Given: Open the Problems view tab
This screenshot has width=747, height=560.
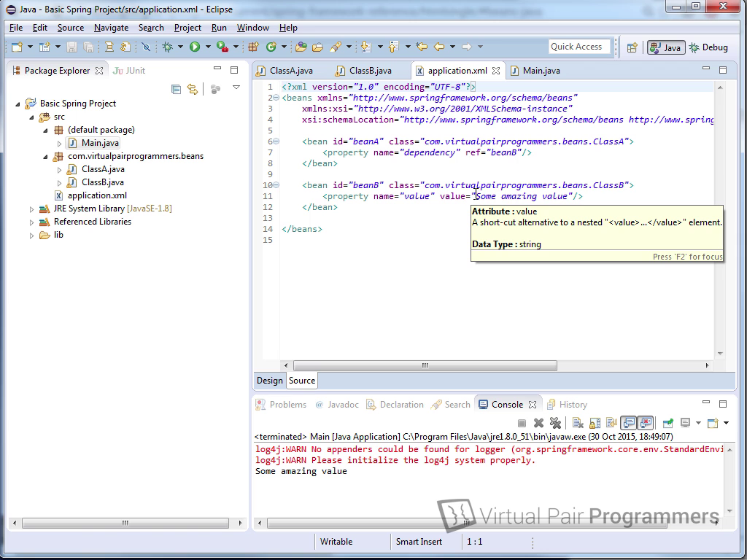Looking at the screenshot, I should point(282,404).
